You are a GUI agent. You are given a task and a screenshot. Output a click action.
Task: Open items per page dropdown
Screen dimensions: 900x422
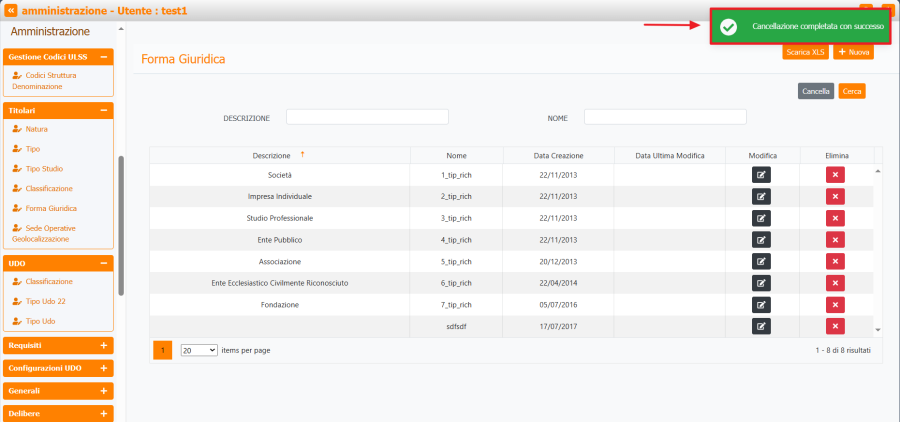[198, 350]
